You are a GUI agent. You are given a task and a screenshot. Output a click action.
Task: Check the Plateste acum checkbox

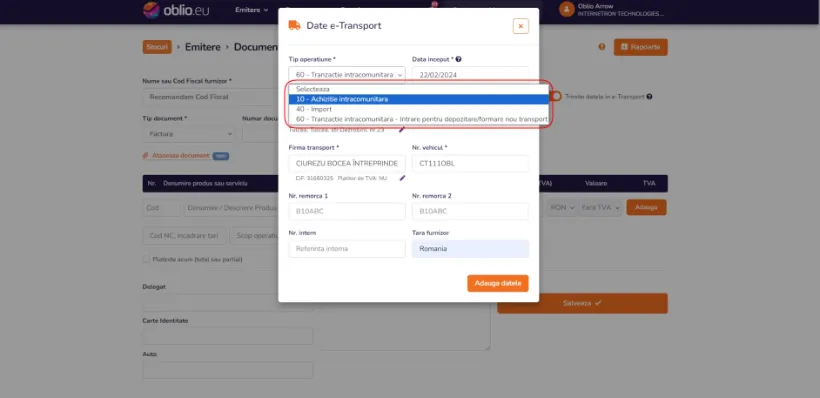pos(146,259)
